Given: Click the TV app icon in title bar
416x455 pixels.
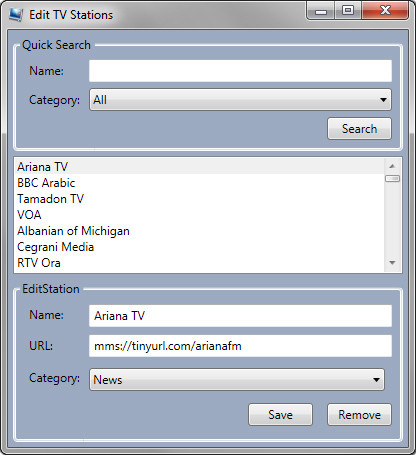Looking at the screenshot, I should (x=16, y=15).
